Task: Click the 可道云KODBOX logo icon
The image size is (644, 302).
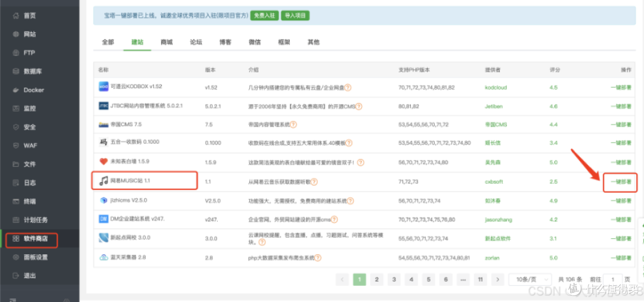Action: [104, 87]
